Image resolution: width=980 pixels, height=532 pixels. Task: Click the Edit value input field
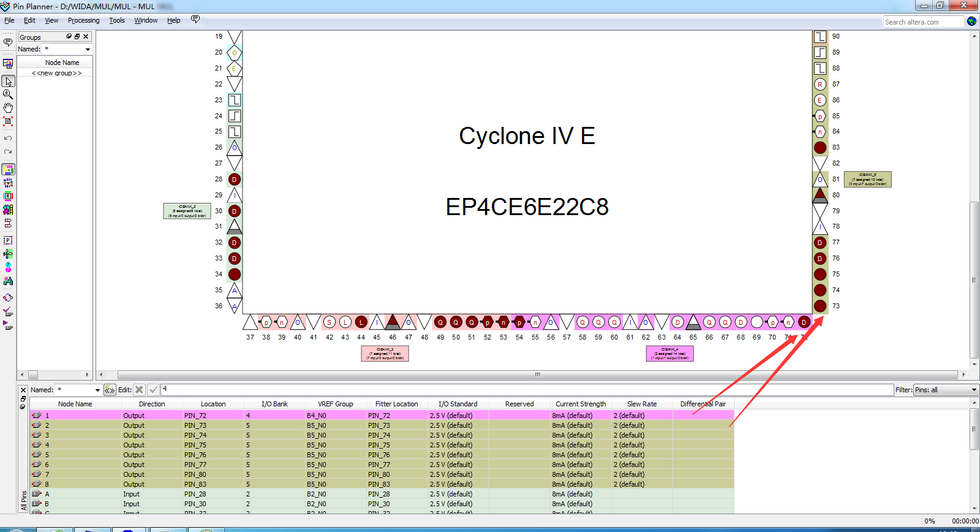[x=527, y=390]
